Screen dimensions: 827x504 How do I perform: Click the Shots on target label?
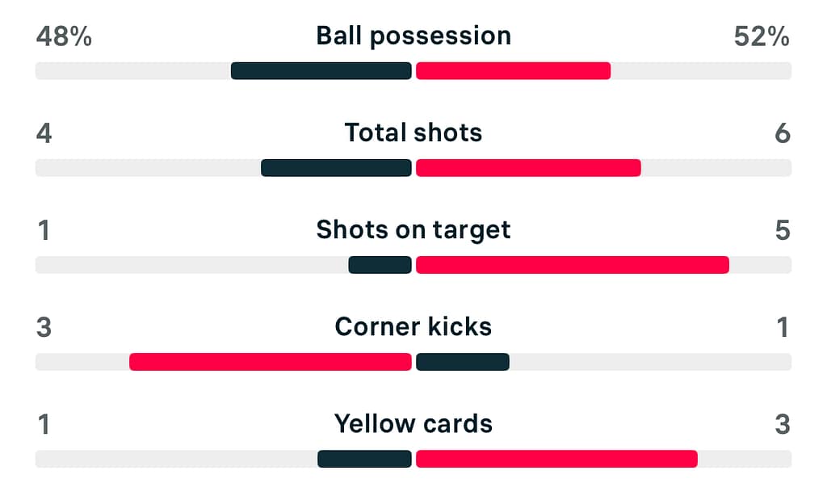[413, 229]
